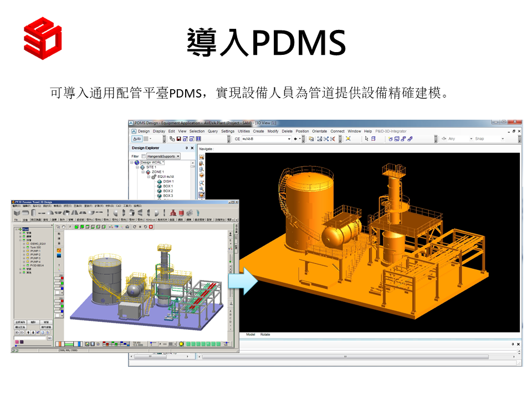Click the Rotate label below the 3D view
532x399 pixels.
point(265,335)
